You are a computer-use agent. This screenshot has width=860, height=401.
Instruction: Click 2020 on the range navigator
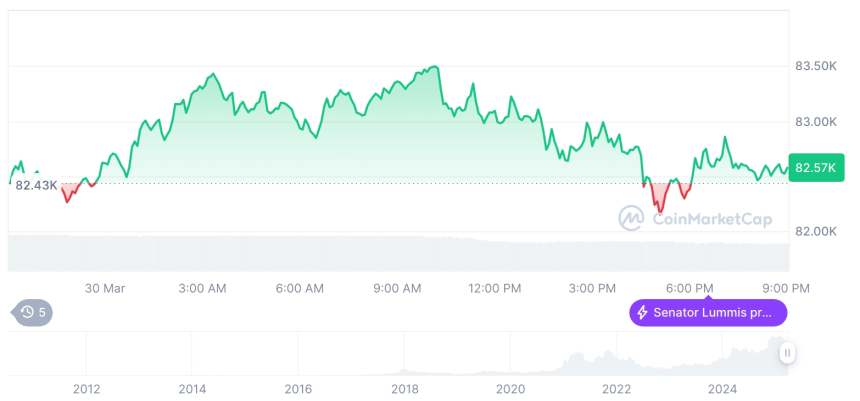coord(510,389)
